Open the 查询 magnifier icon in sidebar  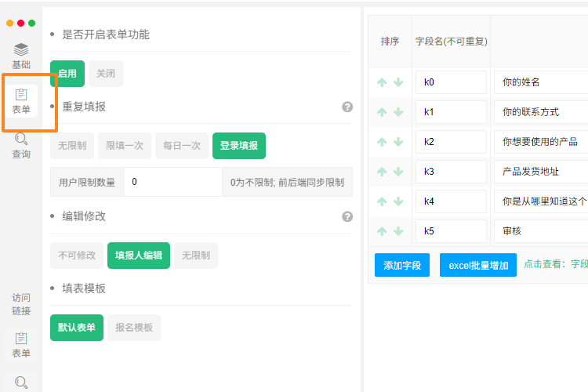point(21,139)
